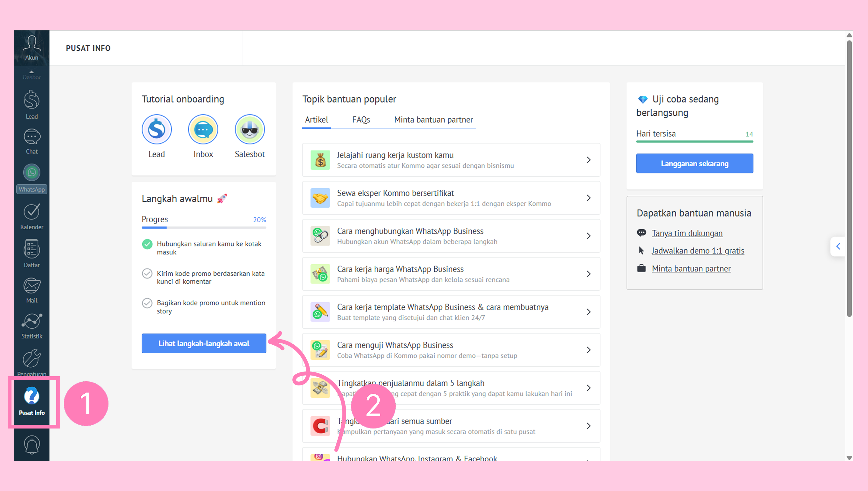Open Daftar lists in sidebar
Image resolution: width=868 pixels, height=491 pixels.
tap(32, 253)
